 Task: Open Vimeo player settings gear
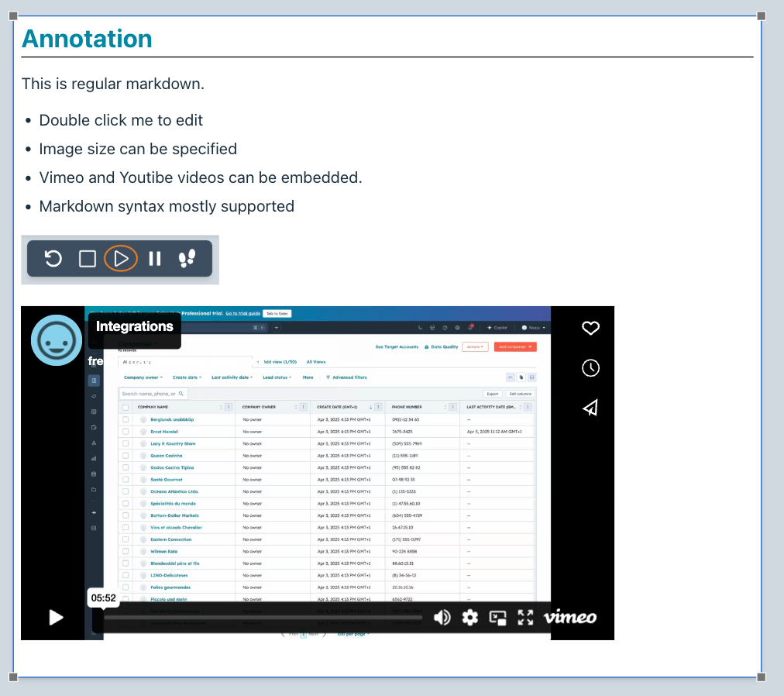[470, 617]
